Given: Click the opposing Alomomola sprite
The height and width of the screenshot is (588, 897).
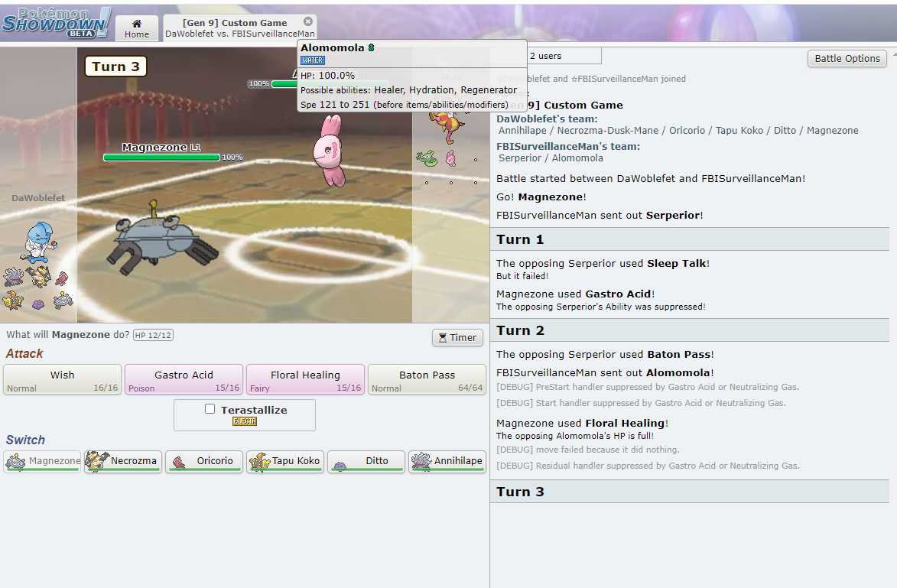Looking at the screenshot, I should pyautogui.click(x=330, y=151).
